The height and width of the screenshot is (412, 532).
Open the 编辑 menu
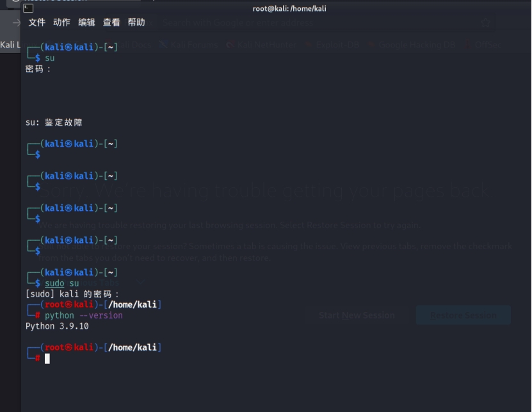pos(86,22)
